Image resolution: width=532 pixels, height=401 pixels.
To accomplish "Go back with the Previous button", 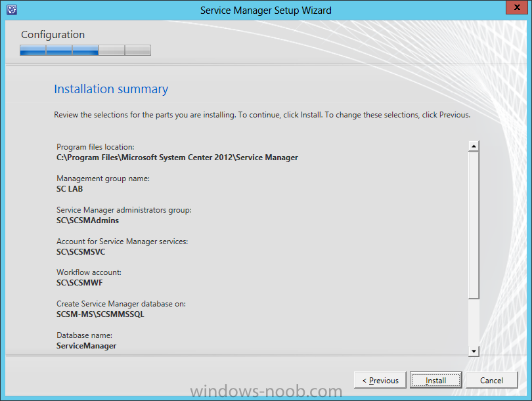I will [x=380, y=380].
